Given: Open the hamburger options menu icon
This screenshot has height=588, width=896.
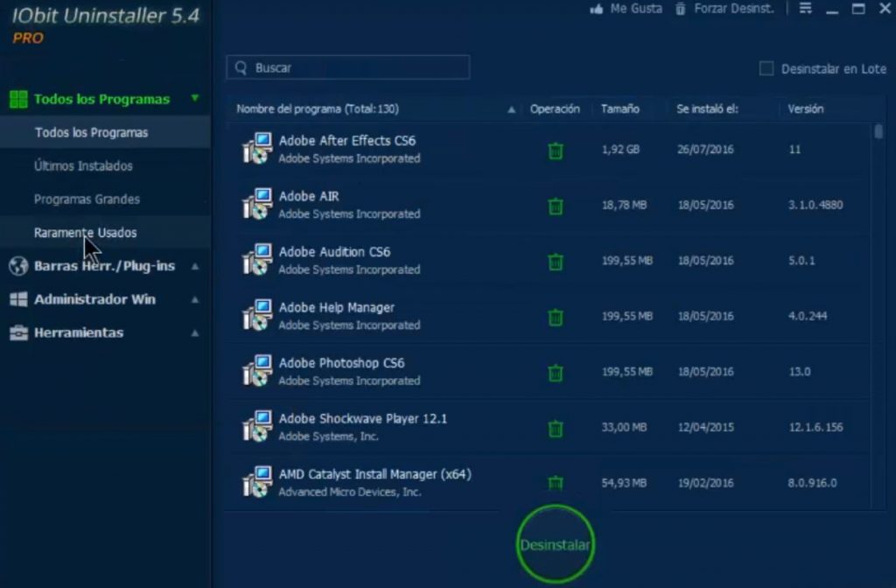Looking at the screenshot, I should 806,8.
